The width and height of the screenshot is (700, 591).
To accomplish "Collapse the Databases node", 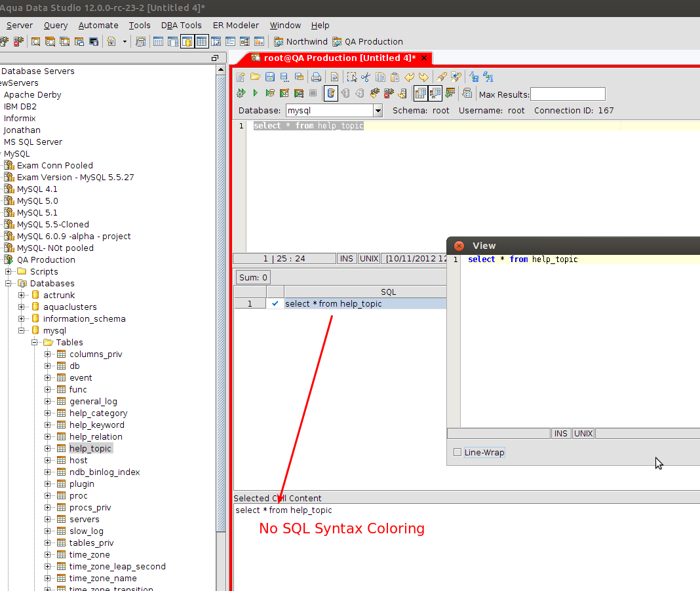I will tap(8, 283).
